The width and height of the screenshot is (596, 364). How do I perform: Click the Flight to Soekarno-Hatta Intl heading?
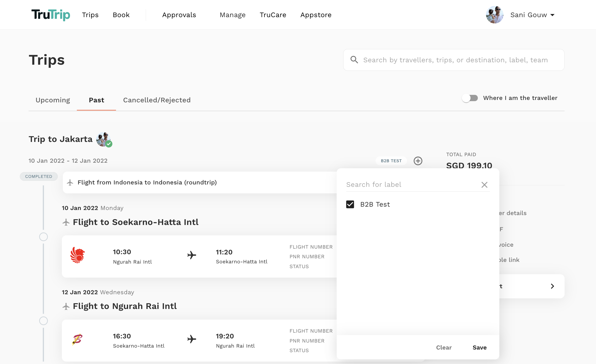[135, 222]
